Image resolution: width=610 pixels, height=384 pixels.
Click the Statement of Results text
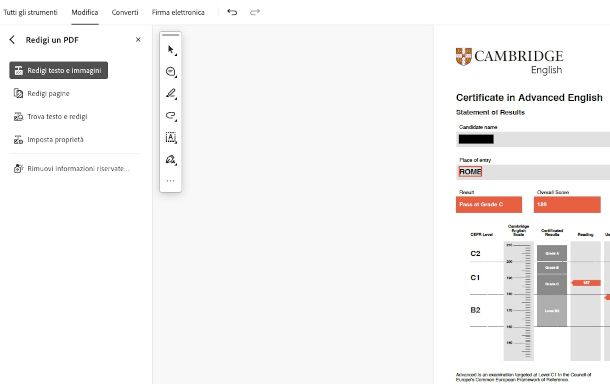(490, 112)
